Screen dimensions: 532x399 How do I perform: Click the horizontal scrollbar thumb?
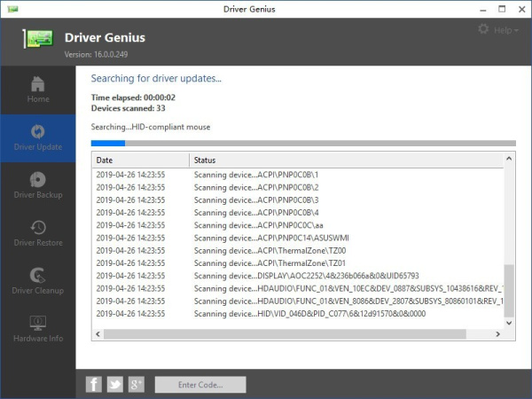pos(285,334)
